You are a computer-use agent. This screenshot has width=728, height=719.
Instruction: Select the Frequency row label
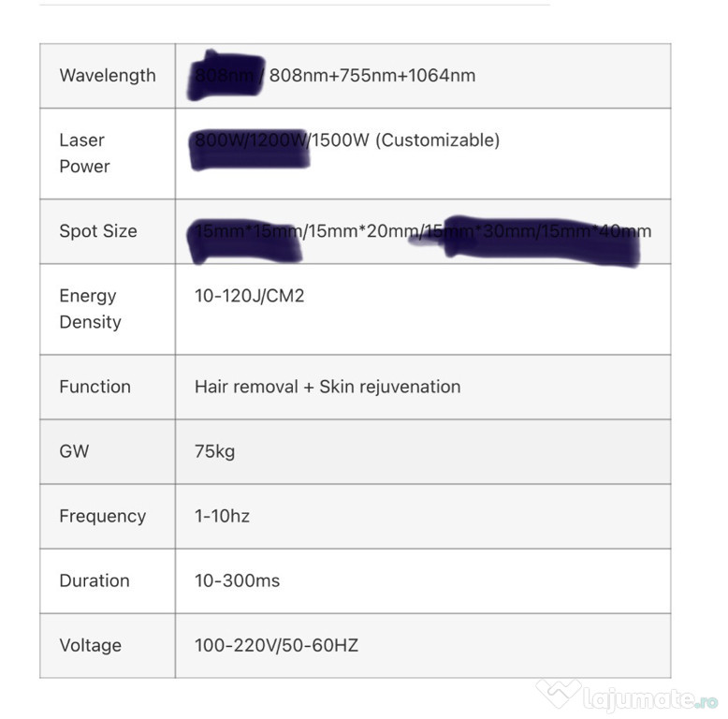click(103, 516)
